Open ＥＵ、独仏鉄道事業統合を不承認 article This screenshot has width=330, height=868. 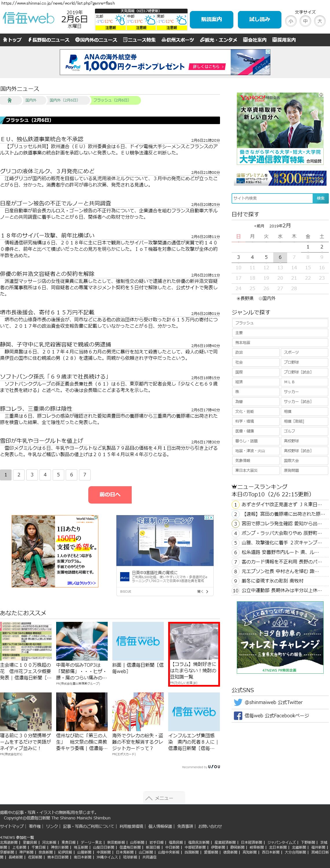[x=42, y=139]
